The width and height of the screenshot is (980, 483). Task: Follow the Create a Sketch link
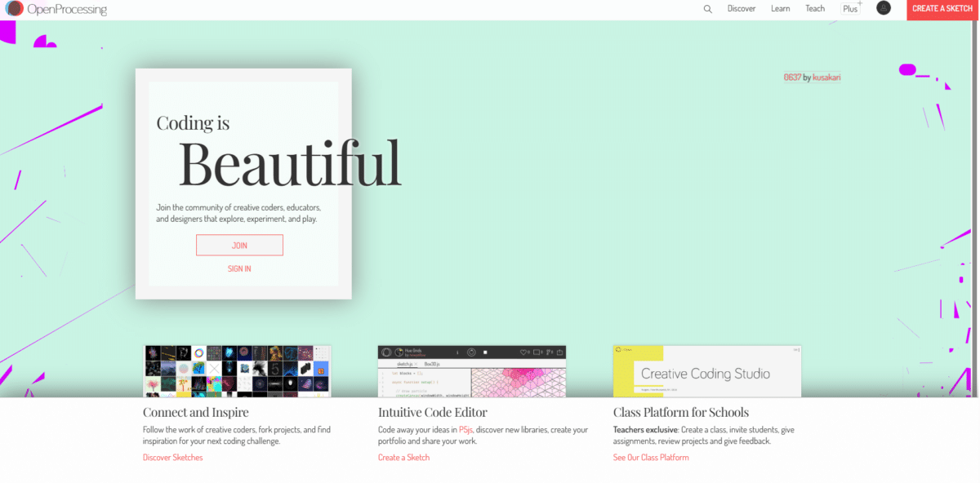click(x=403, y=458)
